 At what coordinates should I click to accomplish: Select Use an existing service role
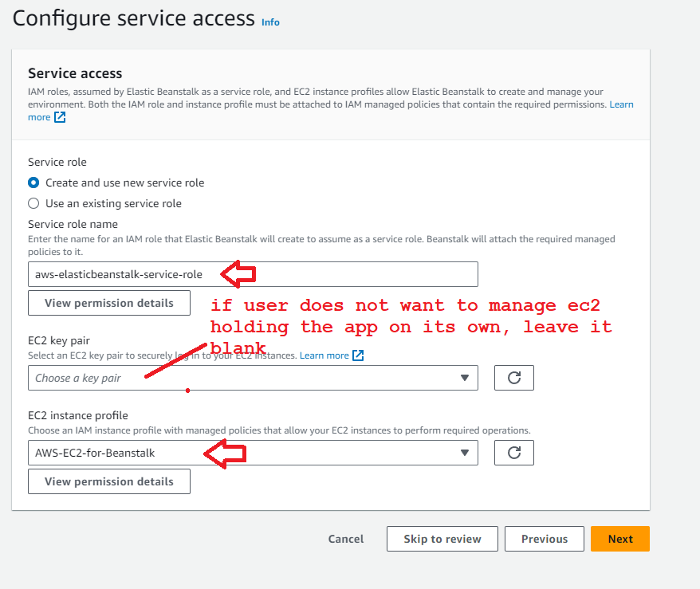coord(33,203)
